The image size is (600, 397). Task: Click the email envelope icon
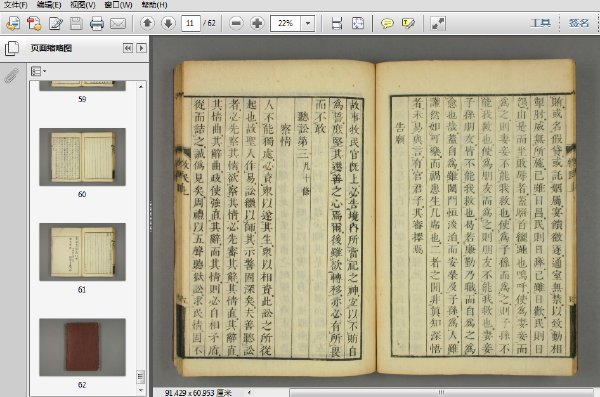pyautogui.click(x=118, y=24)
